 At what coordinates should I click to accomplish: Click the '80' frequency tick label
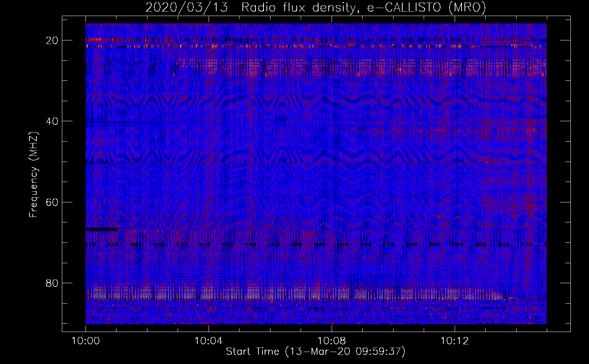click(52, 283)
